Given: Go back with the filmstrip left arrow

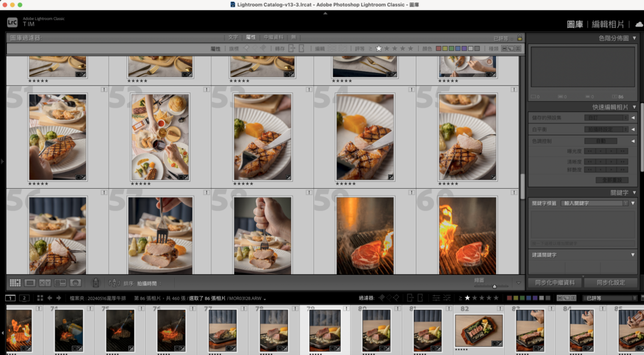Looking at the screenshot, I should 50,298.
